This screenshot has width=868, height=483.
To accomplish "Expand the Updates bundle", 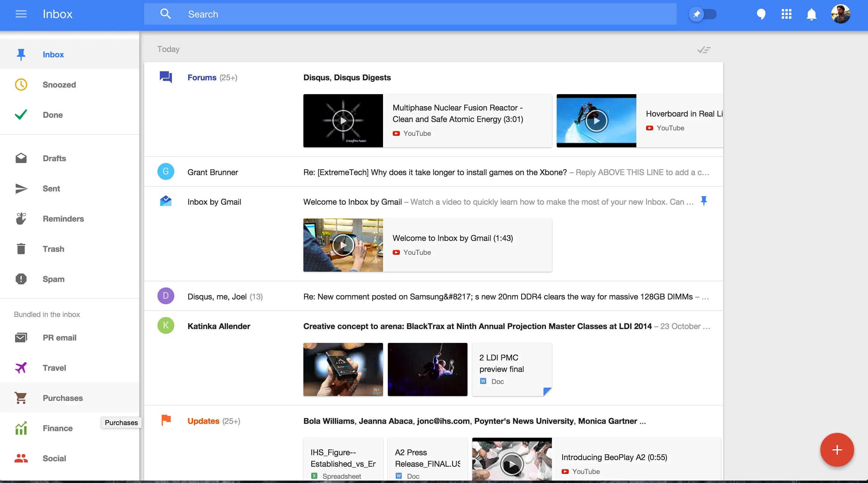I will pos(204,421).
